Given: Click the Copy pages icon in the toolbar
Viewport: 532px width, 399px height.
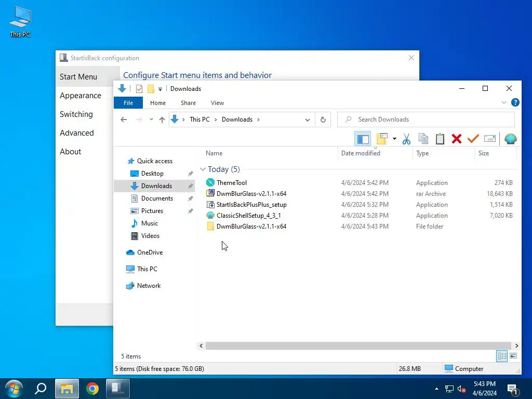Looking at the screenshot, I should tap(423, 139).
